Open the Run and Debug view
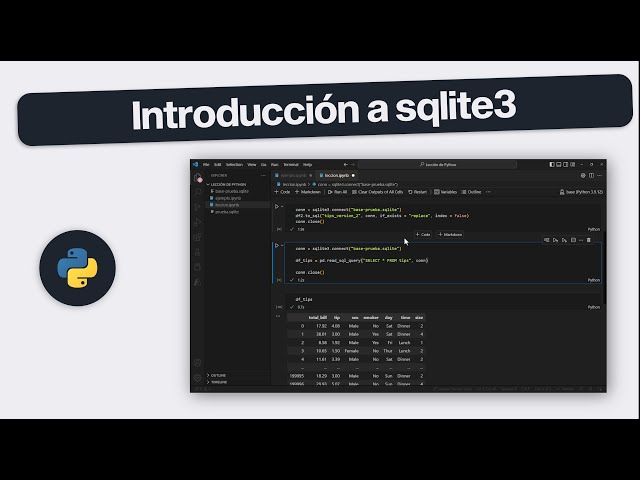Screen dimensions: 640x480 pyautogui.click(x=198, y=222)
